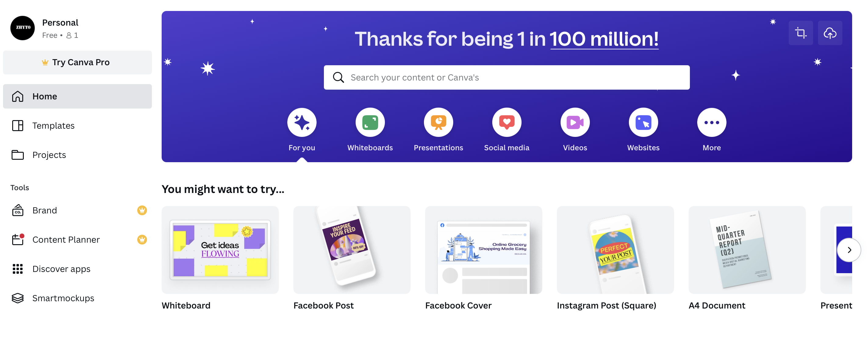Open the Facebook Cover template thumbnail

click(483, 250)
